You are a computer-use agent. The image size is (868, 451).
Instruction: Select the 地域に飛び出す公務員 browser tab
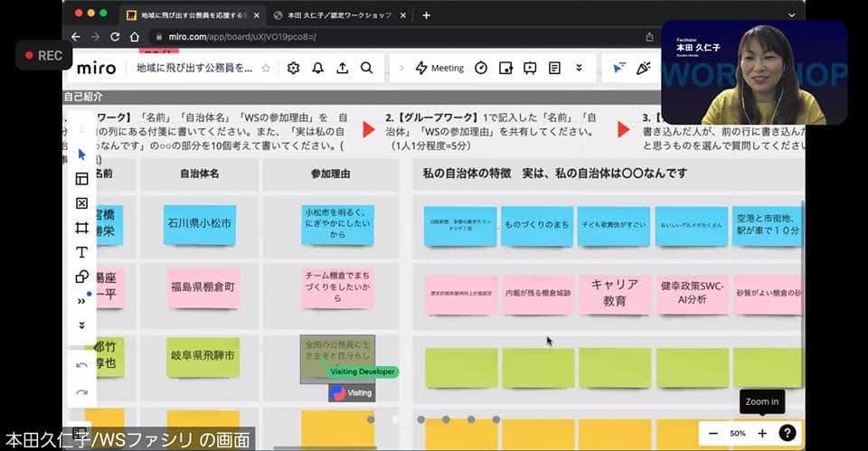(193, 15)
